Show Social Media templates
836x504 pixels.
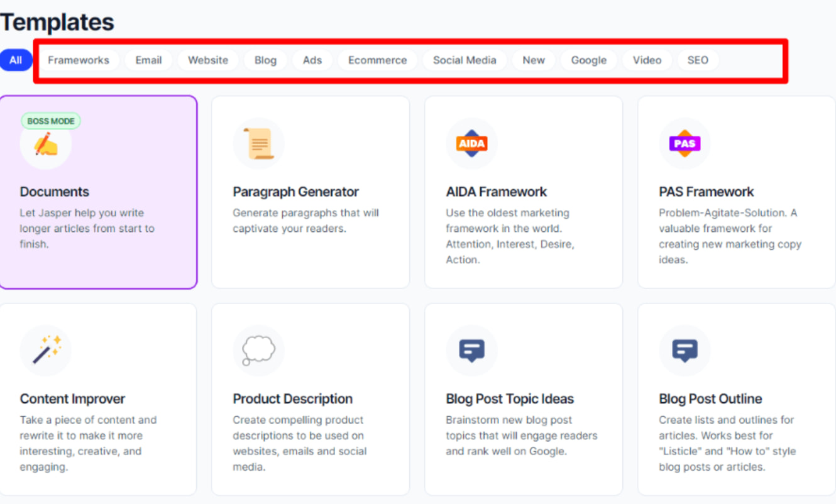[x=465, y=60]
